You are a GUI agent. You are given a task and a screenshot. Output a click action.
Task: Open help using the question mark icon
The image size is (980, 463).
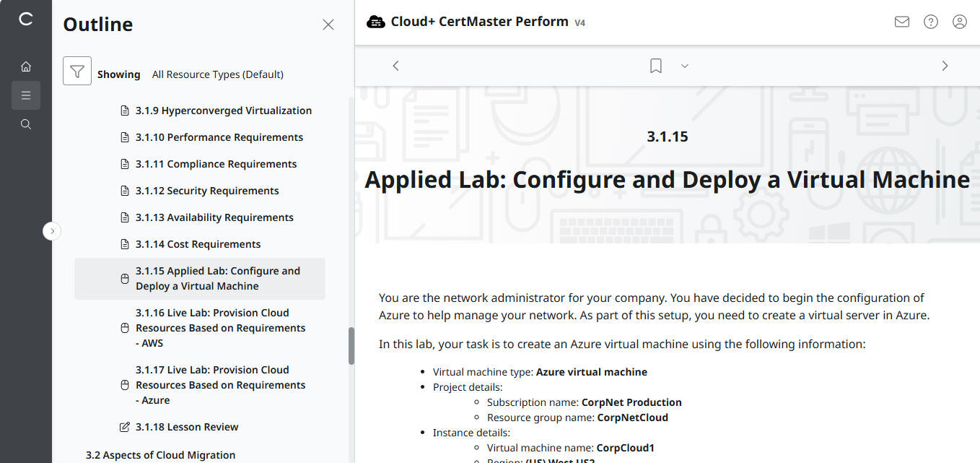point(930,22)
